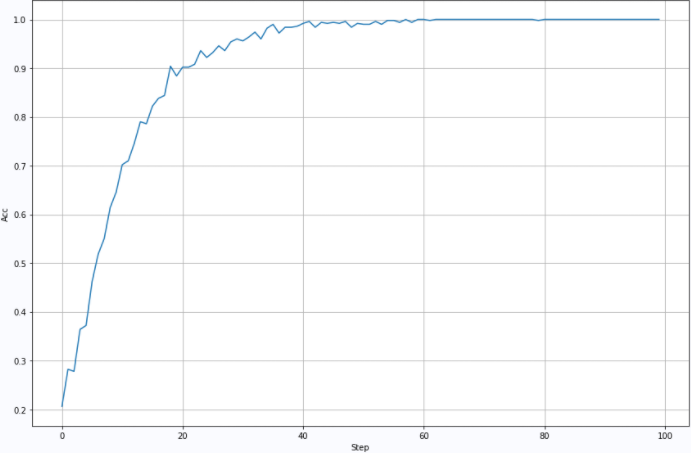This screenshot has width=691, height=453.
Task: Click the x-axis tick label 100
Action: [x=665, y=436]
